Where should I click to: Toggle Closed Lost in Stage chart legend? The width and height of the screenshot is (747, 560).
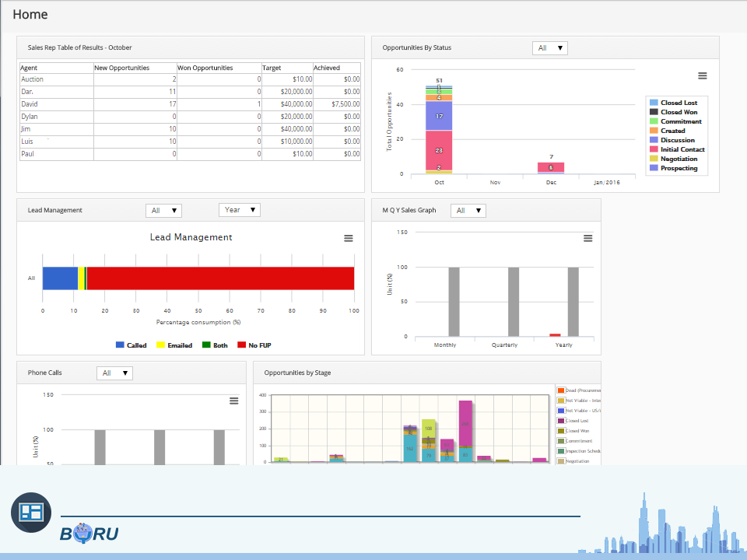573,421
